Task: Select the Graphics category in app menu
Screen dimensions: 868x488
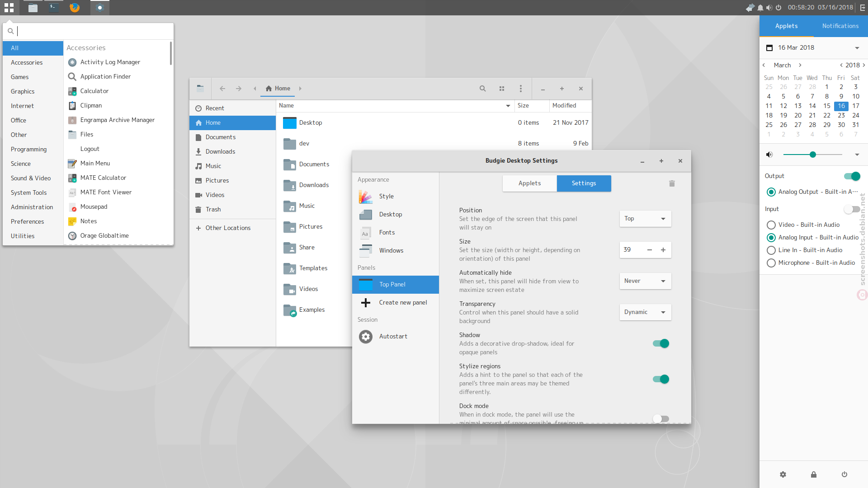Action: [33, 91]
